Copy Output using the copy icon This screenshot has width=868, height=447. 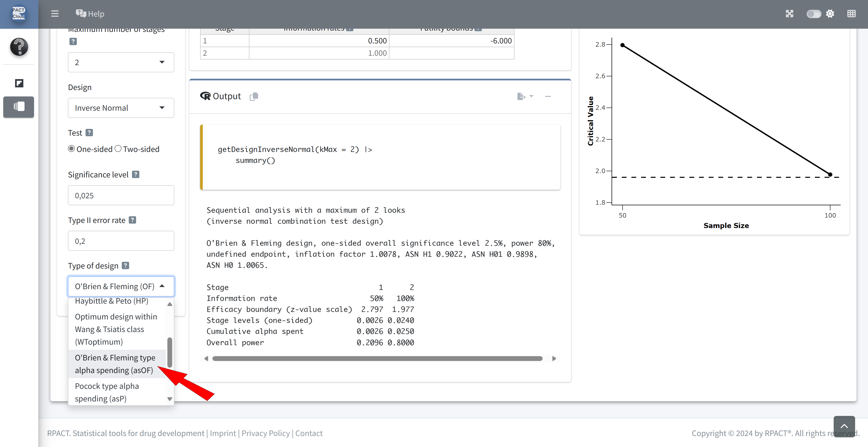254,96
